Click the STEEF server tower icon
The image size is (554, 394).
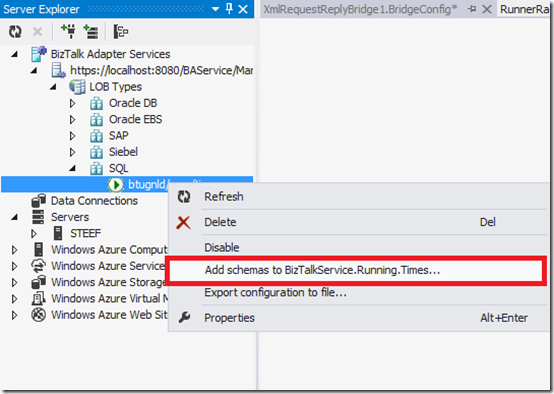point(58,233)
